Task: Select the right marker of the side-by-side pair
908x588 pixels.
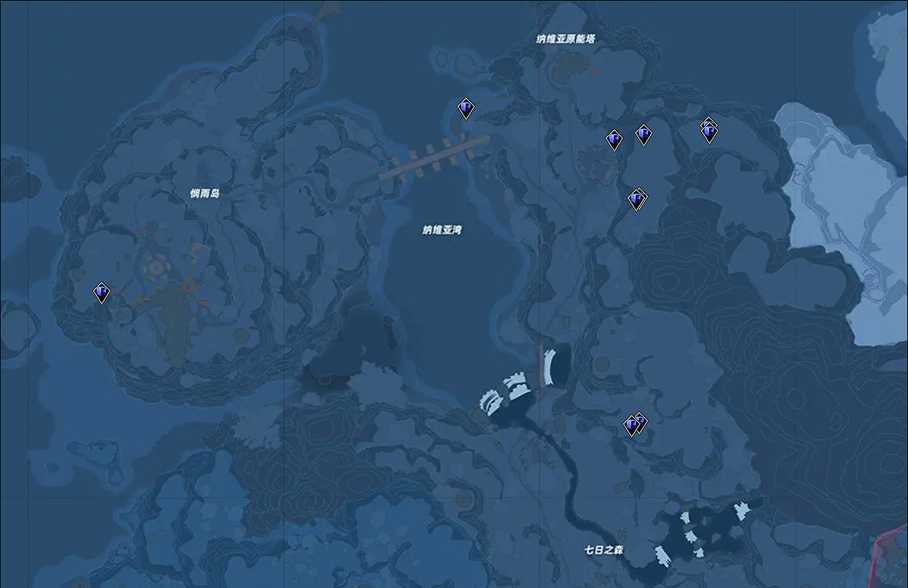Action: pos(643,135)
